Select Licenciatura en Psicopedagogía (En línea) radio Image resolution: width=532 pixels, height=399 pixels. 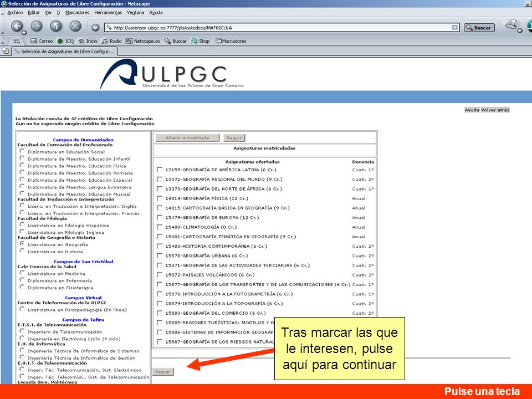[x=22, y=309]
